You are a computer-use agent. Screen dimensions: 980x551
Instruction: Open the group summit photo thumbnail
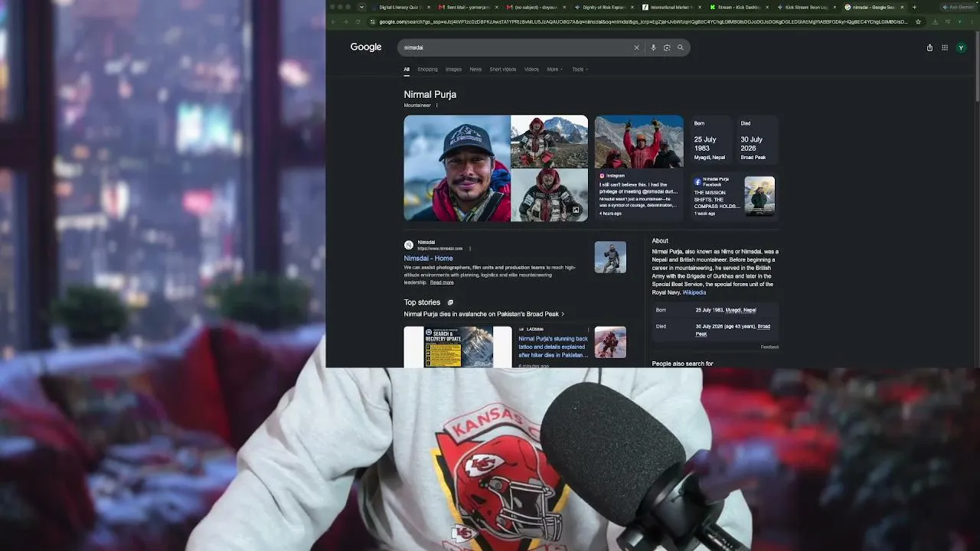tap(639, 142)
